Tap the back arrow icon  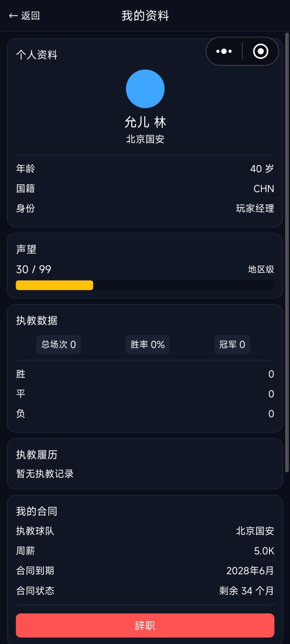pos(13,16)
